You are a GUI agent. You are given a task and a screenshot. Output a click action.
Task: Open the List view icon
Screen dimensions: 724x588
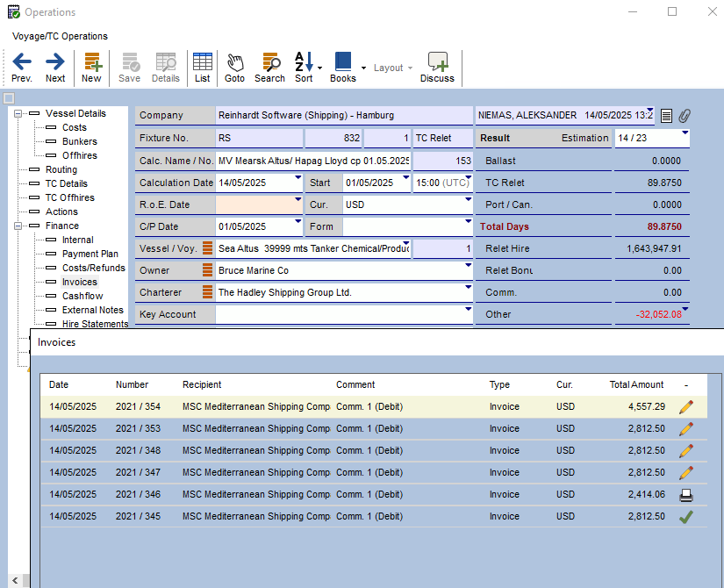[202, 68]
